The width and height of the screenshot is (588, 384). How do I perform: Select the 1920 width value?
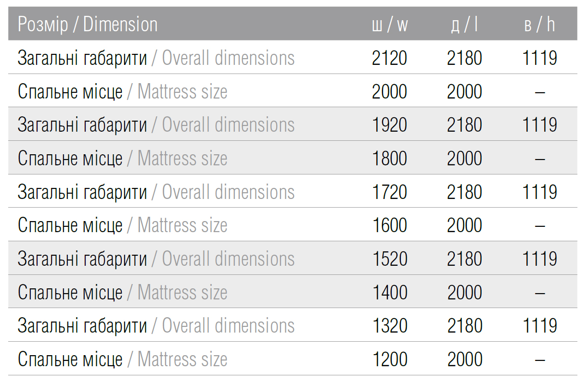coord(390,125)
